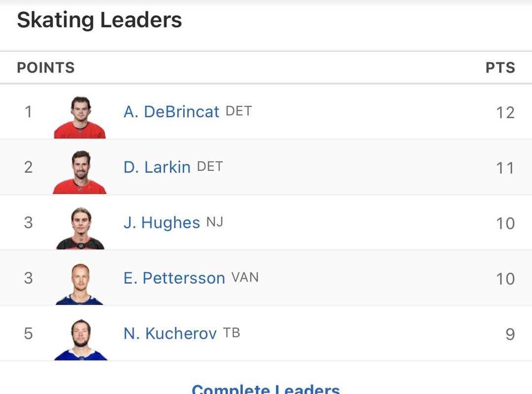This screenshot has width=532, height=394.
Task: Go to J. Hughes' player page
Action: point(162,223)
